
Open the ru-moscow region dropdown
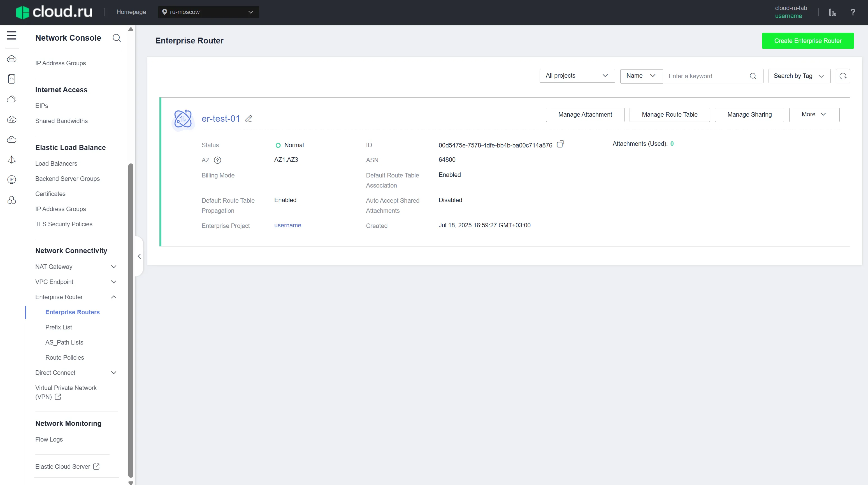point(208,12)
